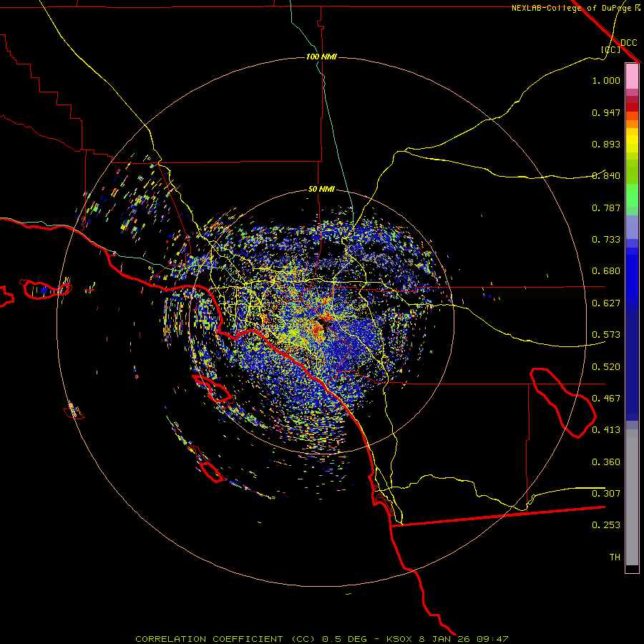
Task: Click the 0.573 value on the color scale
Action: (606, 335)
